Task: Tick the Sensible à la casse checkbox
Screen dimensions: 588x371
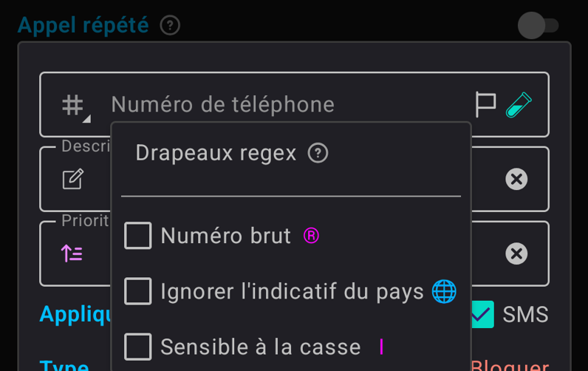Action: pos(138,347)
